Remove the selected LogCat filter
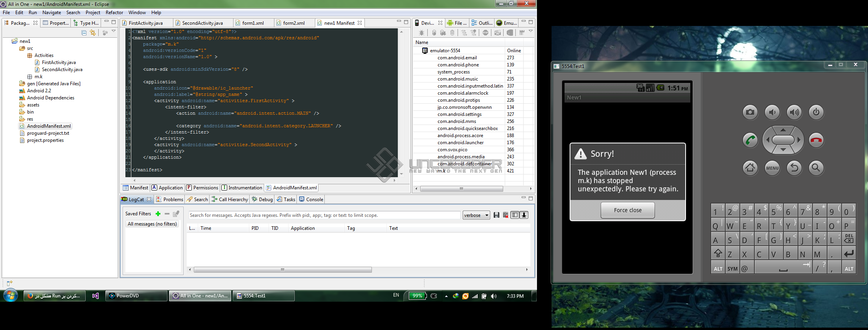 167,214
